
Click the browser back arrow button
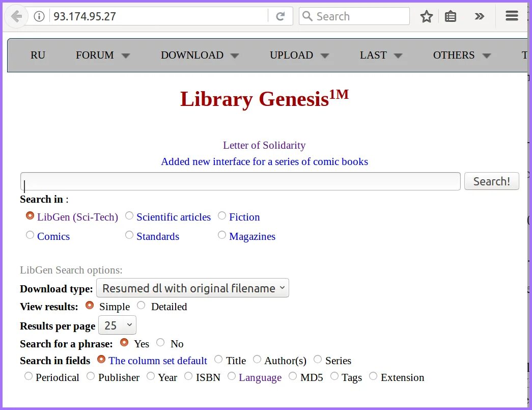click(x=16, y=16)
